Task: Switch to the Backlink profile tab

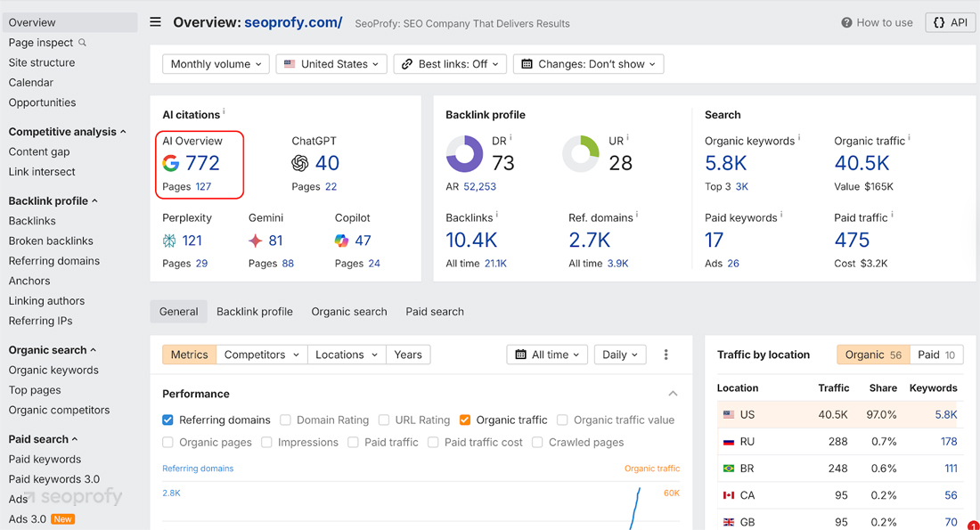Action: click(255, 311)
